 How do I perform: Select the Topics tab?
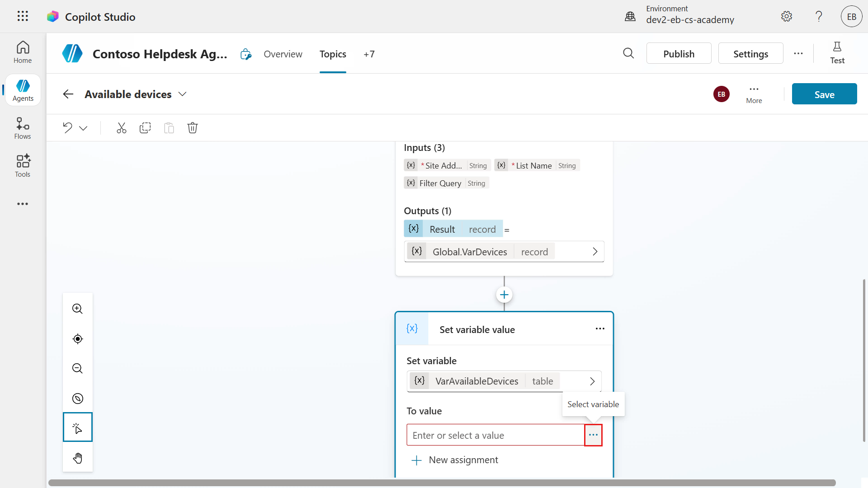coord(333,54)
